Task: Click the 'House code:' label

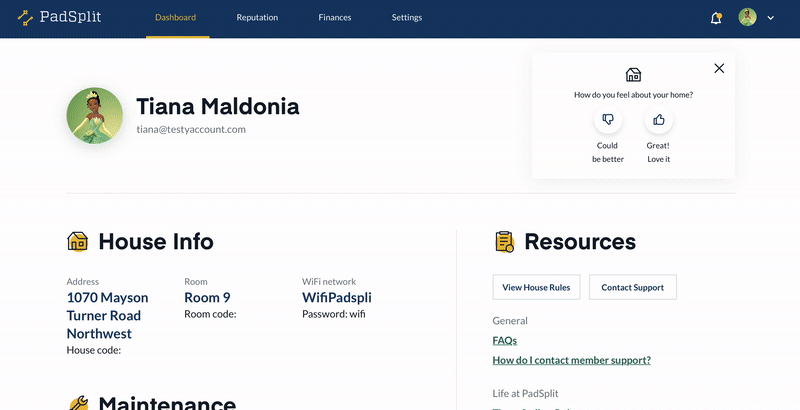Action: (93, 350)
